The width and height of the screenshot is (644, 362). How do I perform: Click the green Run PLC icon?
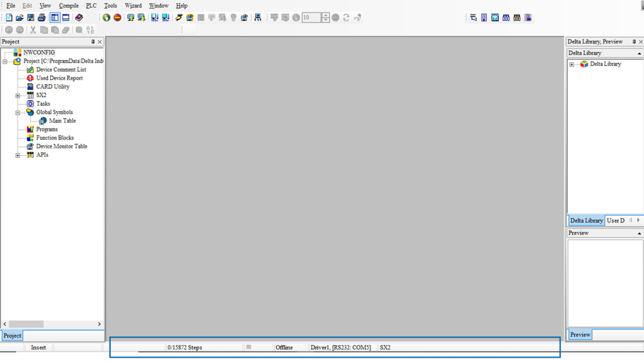click(x=106, y=18)
